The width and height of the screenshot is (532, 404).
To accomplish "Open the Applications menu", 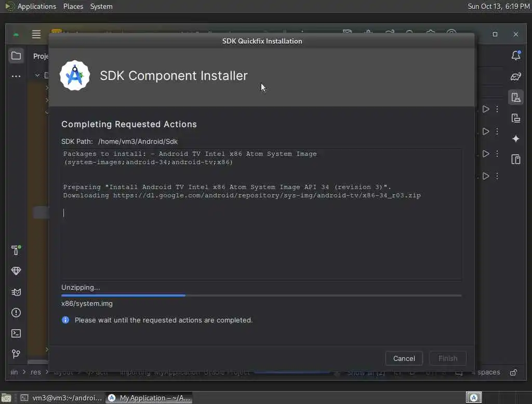I will tap(37, 6).
